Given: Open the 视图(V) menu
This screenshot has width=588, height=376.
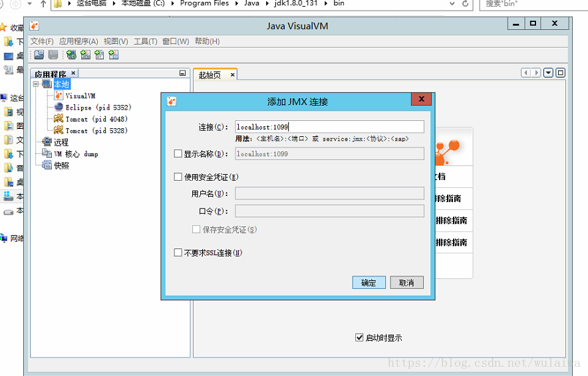Looking at the screenshot, I should (x=116, y=41).
